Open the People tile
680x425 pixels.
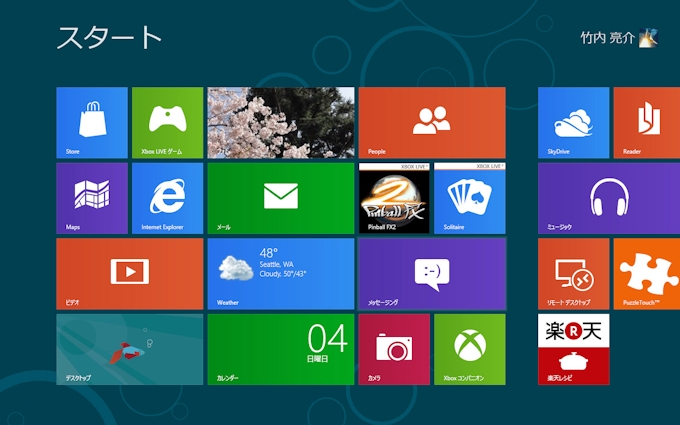point(431,122)
